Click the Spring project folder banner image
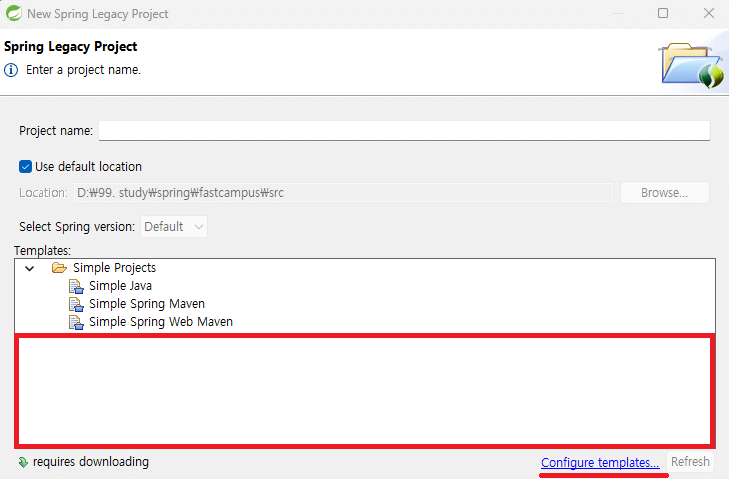 [693, 65]
